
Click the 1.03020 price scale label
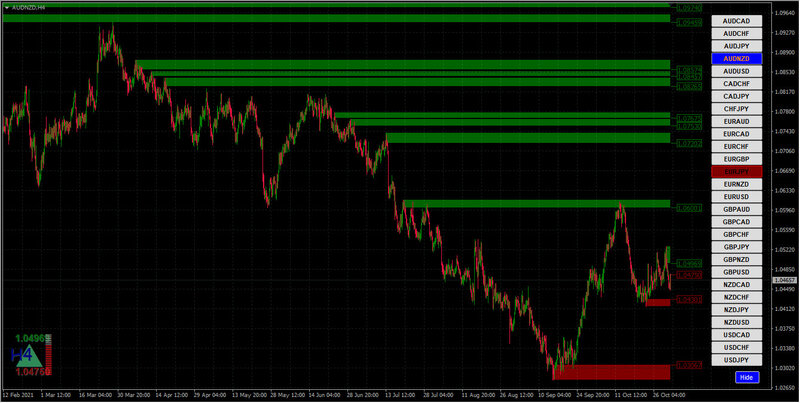783,368
